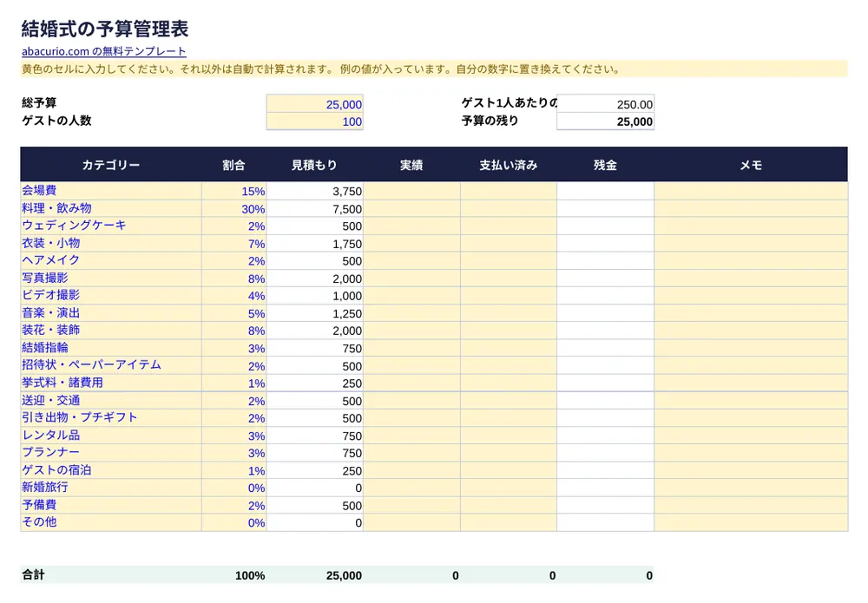Select the ゲストの人数 label
The width and height of the screenshot is (868, 603).
[56, 121]
